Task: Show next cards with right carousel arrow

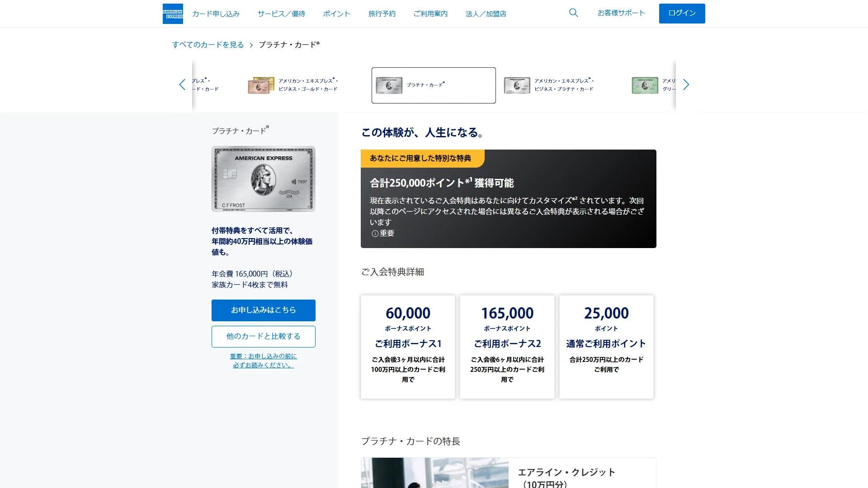Action: (x=686, y=84)
